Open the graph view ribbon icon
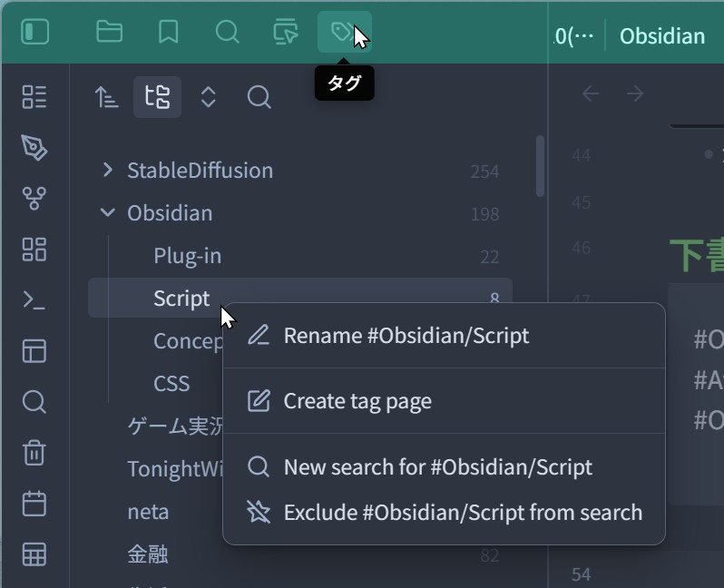Image resolution: width=724 pixels, height=588 pixels. (34, 198)
